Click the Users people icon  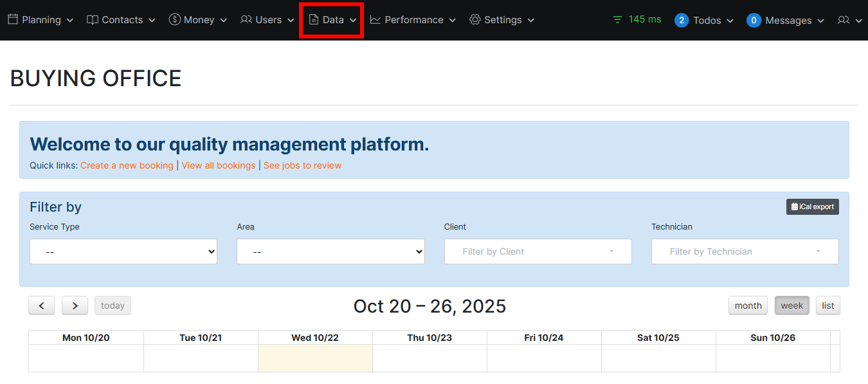tap(246, 20)
